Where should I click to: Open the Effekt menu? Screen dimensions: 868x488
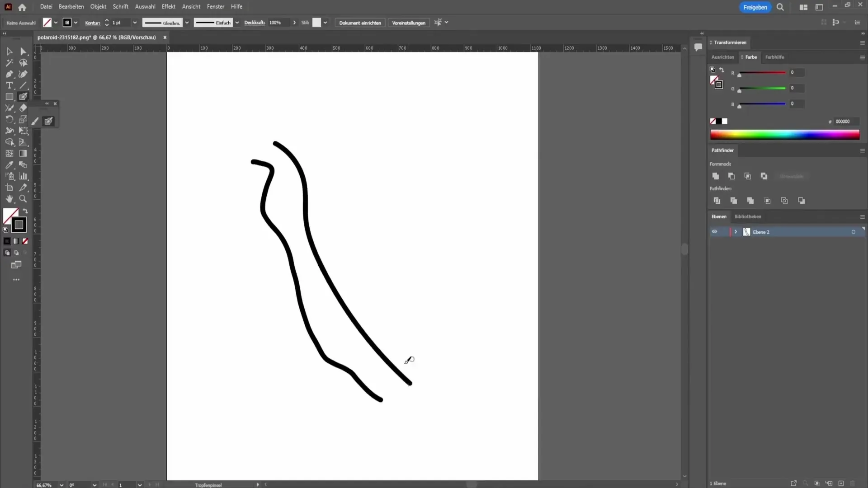169,7
